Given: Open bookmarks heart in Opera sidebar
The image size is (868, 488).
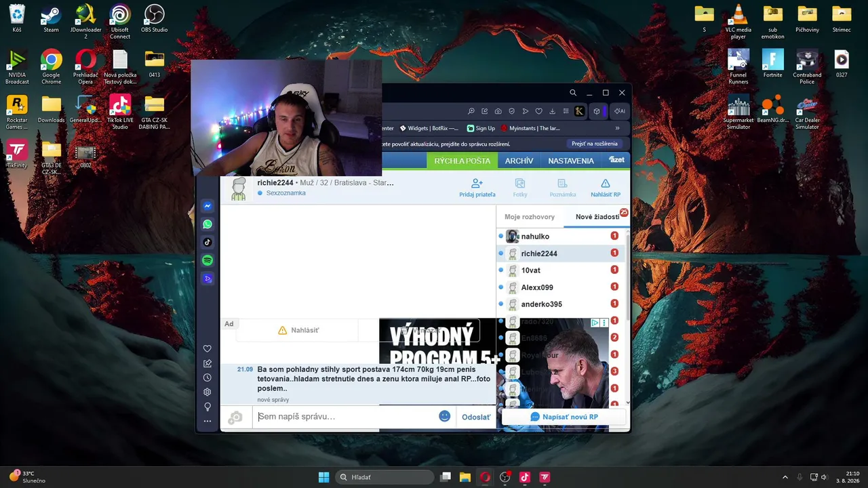Looking at the screenshot, I should [x=208, y=349].
